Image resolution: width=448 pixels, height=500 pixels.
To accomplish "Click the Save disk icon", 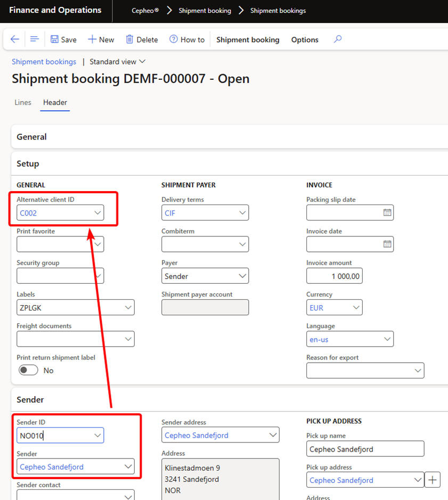I will 54,39.
